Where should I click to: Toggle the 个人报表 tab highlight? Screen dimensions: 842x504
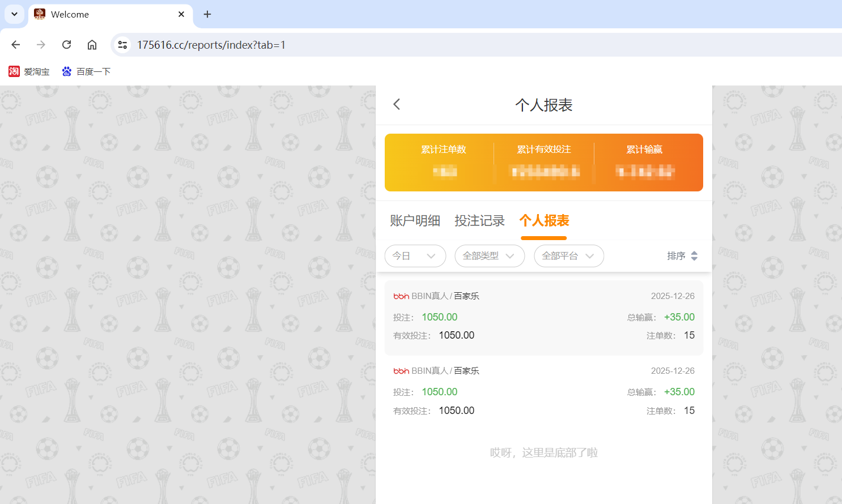[x=543, y=220]
